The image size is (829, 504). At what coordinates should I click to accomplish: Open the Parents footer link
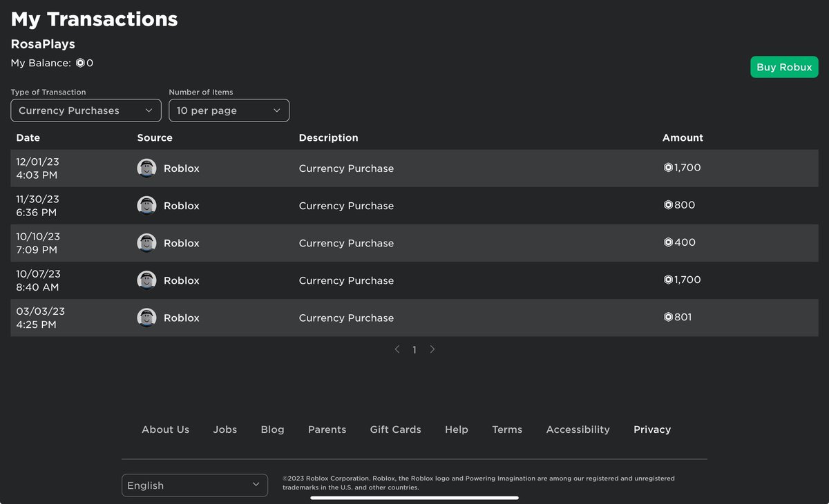pos(327,429)
